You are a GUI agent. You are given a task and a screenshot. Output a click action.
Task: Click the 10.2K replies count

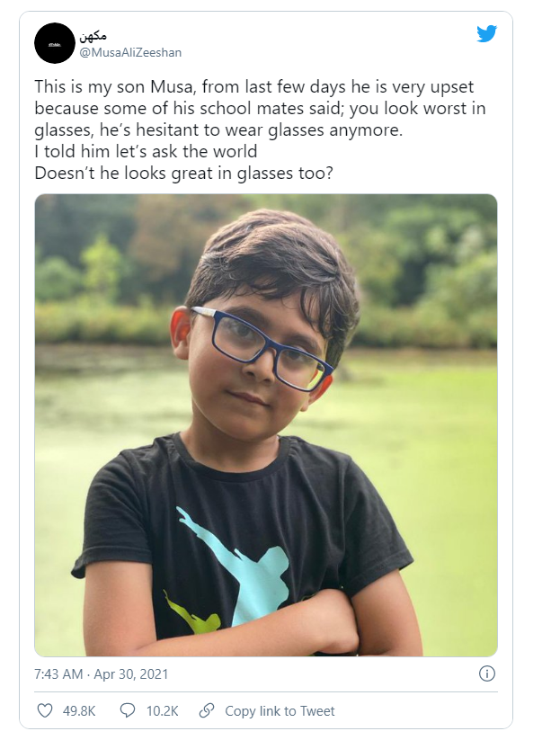tap(163, 711)
